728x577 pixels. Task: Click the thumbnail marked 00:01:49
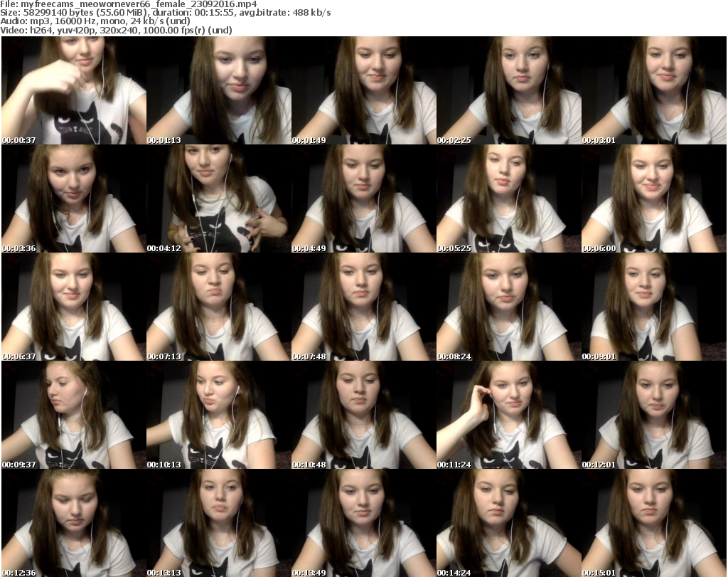pos(364,90)
